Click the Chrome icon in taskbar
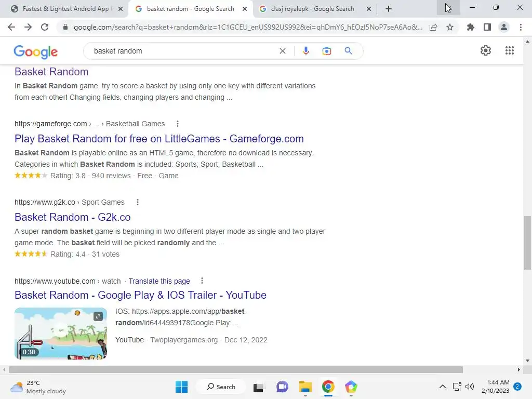The height and width of the screenshot is (399, 532). tap(328, 387)
